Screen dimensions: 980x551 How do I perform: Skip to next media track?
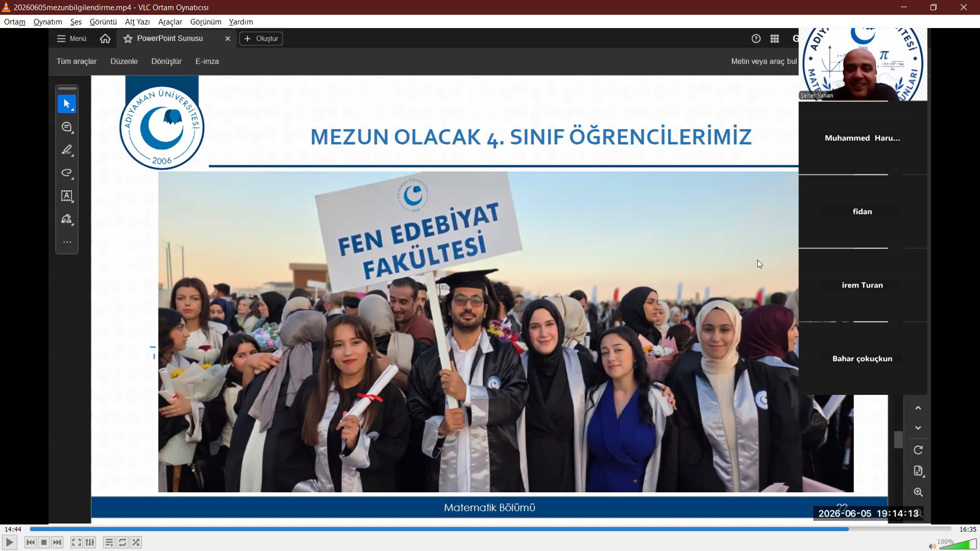[57, 542]
